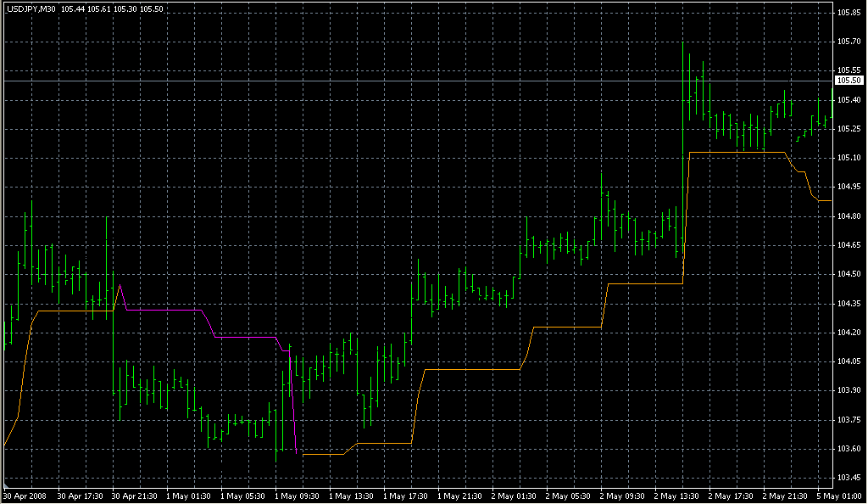Click the 103.75 price axis label
868x504 pixels.
849,420
